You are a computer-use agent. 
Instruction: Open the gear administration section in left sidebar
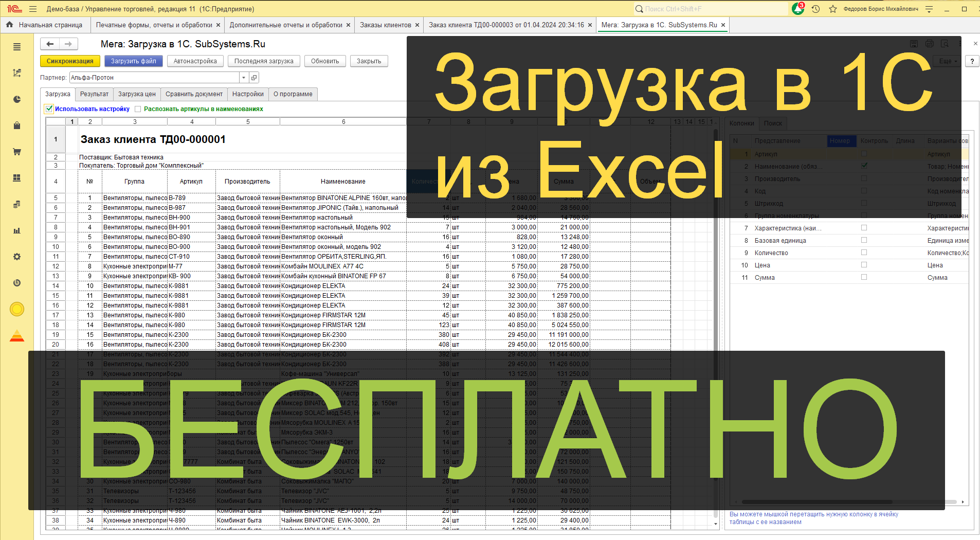point(17,257)
